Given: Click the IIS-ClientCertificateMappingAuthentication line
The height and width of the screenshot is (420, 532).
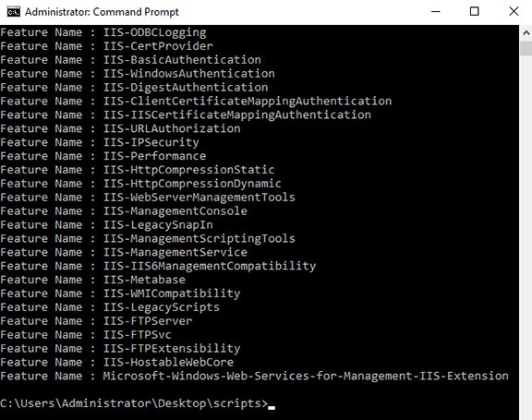Looking at the screenshot, I should [196, 101].
